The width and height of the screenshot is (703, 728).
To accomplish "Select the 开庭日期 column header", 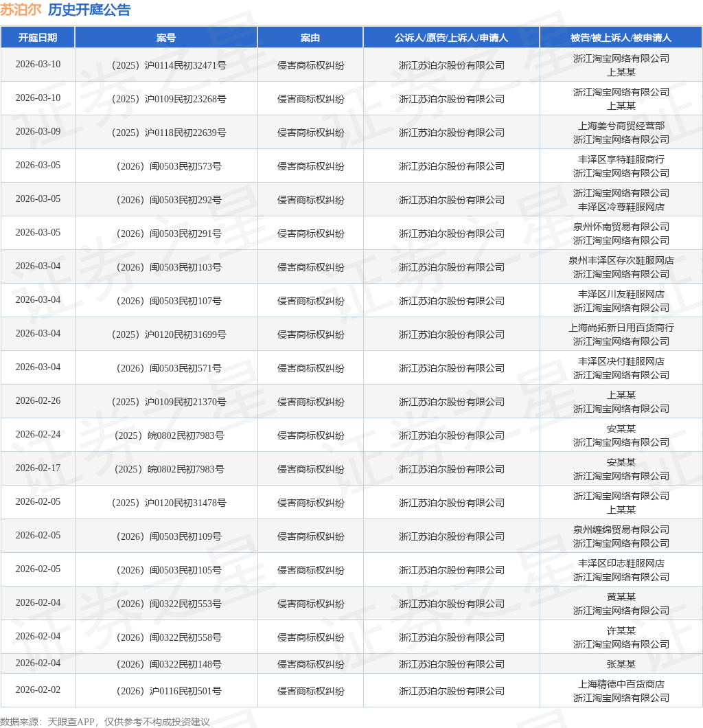I will pyautogui.click(x=38, y=38).
